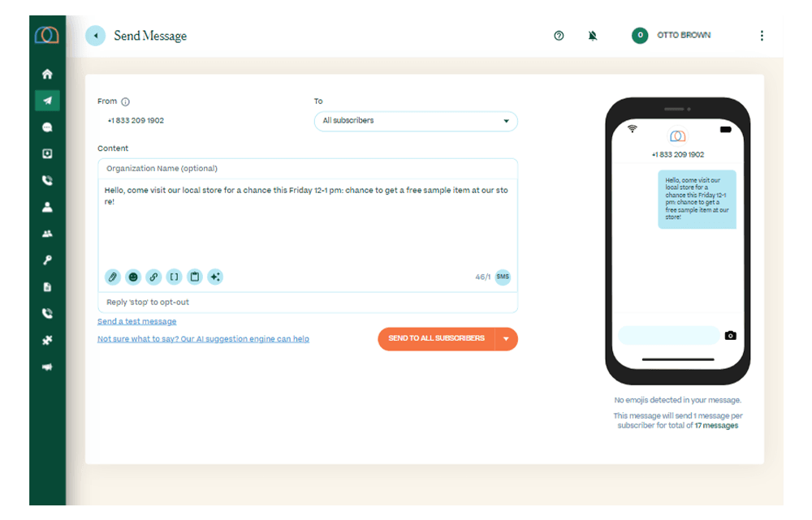Click Send a test message link
812x520 pixels.
coord(136,320)
